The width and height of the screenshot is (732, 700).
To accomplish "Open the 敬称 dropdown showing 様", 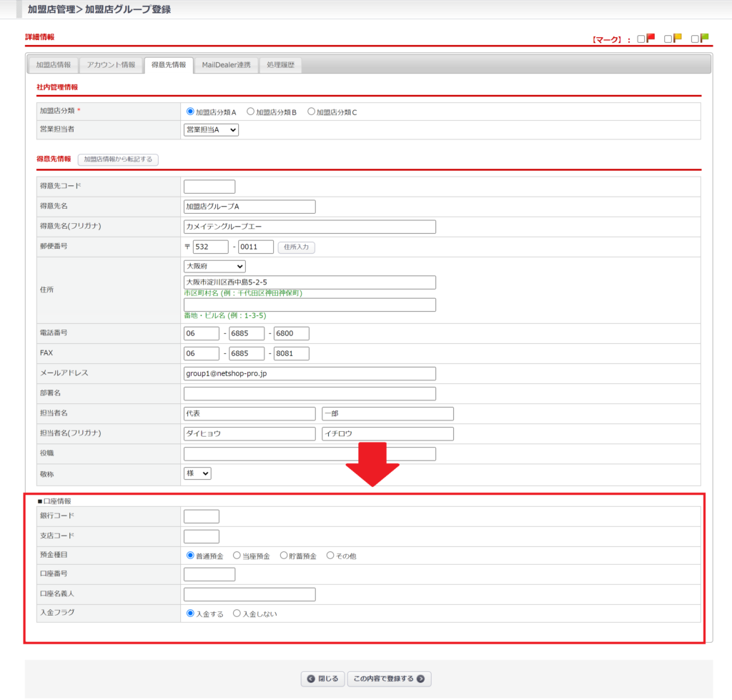I will (197, 473).
